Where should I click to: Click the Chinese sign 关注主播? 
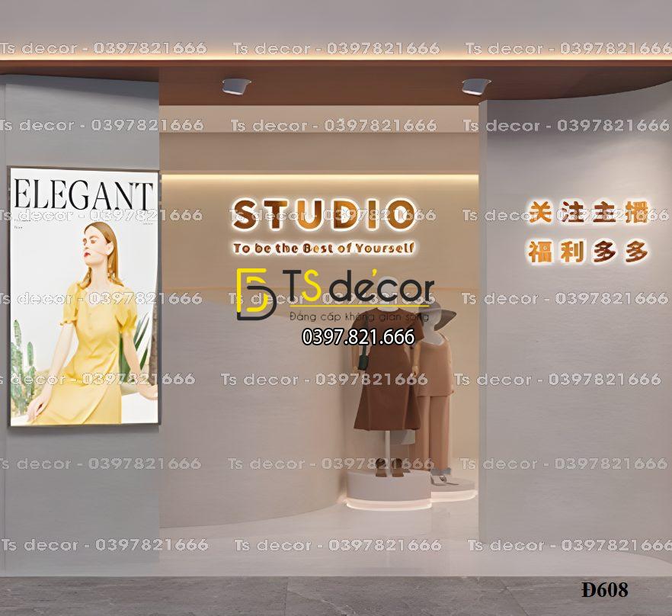587,213
